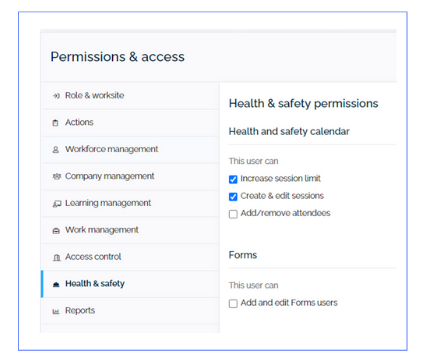This screenshot has height=364, width=421.
Task: Click the Reports chart icon
Action: tap(56, 311)
